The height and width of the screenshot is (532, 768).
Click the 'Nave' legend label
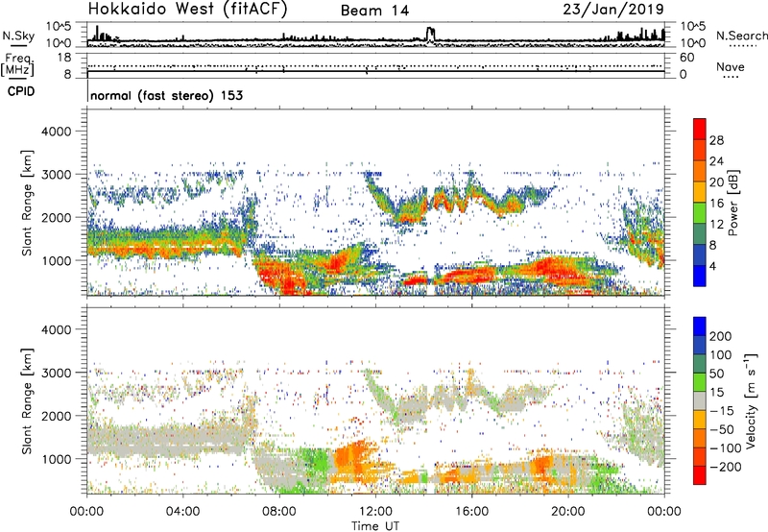[x=731, y=67]
